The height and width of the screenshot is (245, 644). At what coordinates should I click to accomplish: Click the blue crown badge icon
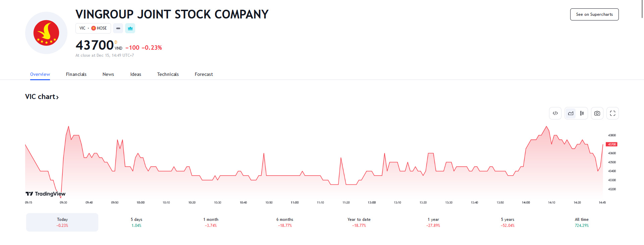point(130,29)
